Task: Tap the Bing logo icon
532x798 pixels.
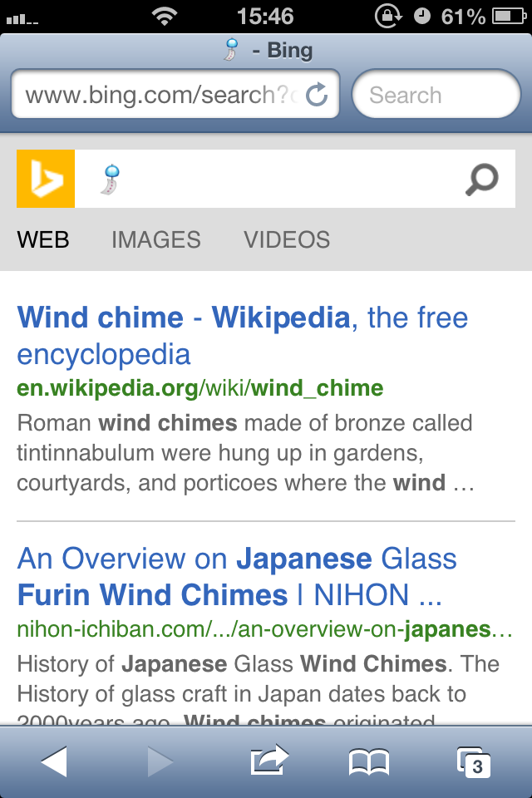Action: coord(46,179)
